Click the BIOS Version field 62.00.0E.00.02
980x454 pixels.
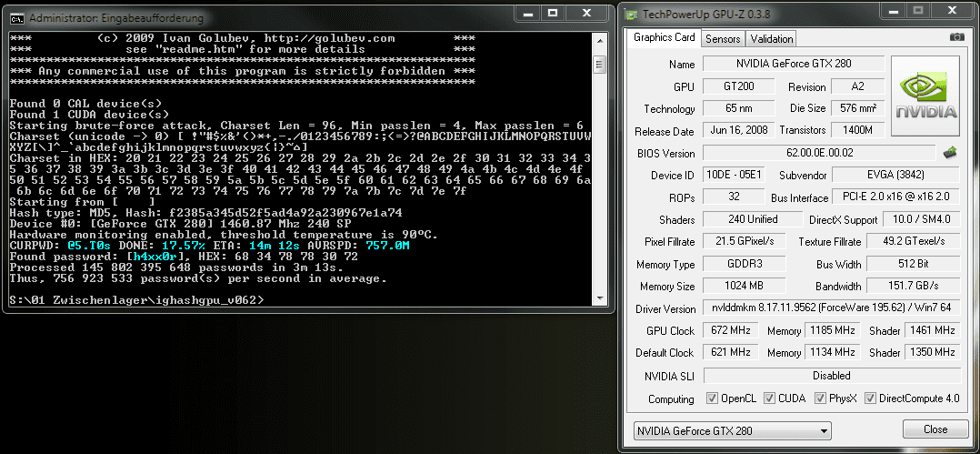pos(820,153)
